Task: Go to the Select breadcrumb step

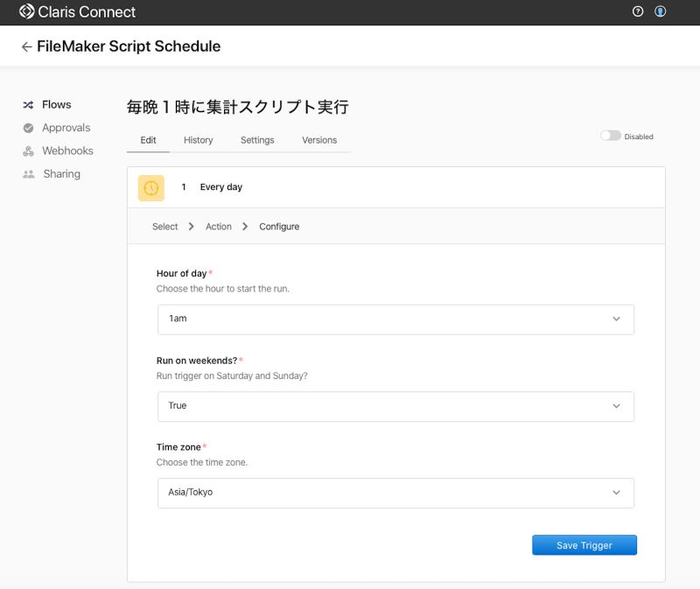Action: click(x=164, y=227)
